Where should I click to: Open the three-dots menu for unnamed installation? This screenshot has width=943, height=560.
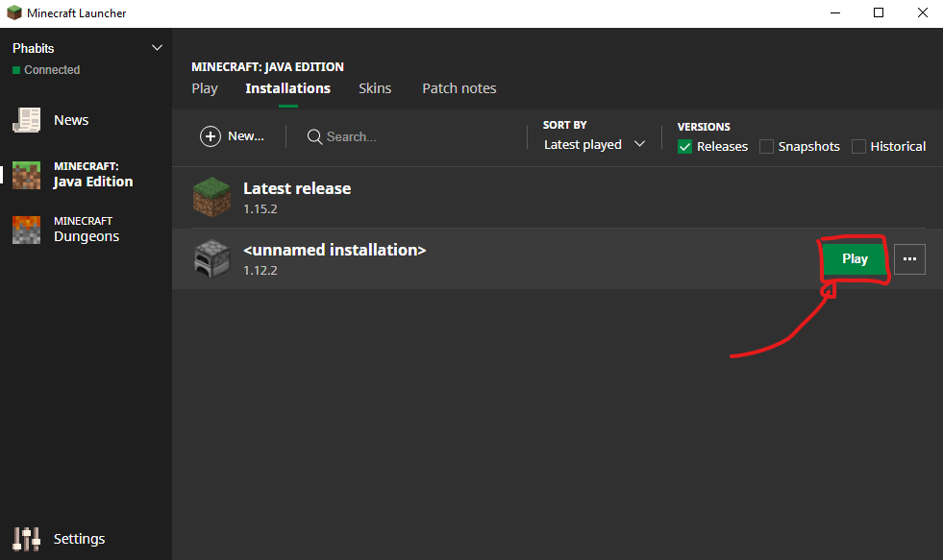909,259
